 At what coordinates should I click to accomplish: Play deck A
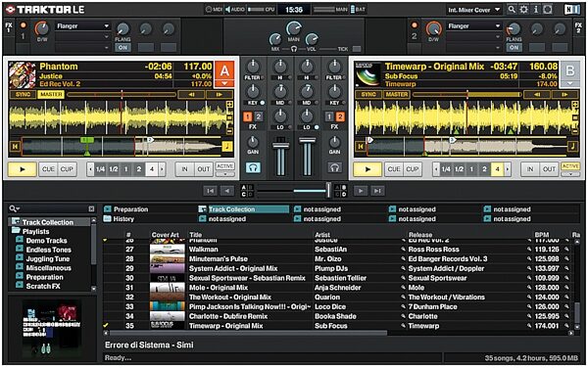point(23,169)
